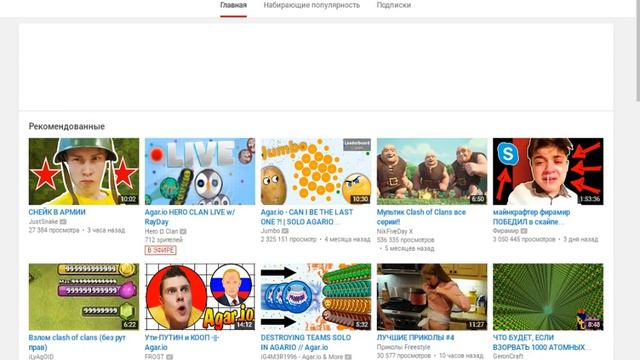Click the 712 зрителей viewer count

tap(163, 240)
